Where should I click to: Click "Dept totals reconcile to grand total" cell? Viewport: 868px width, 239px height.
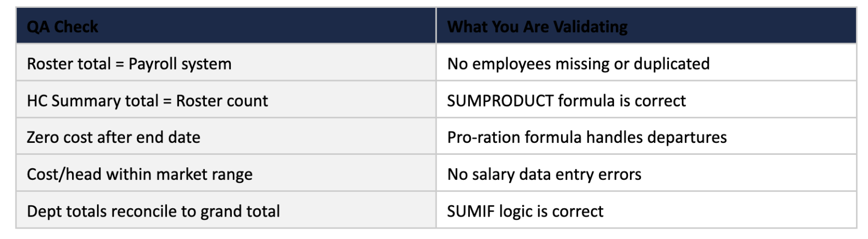(153, 211)
